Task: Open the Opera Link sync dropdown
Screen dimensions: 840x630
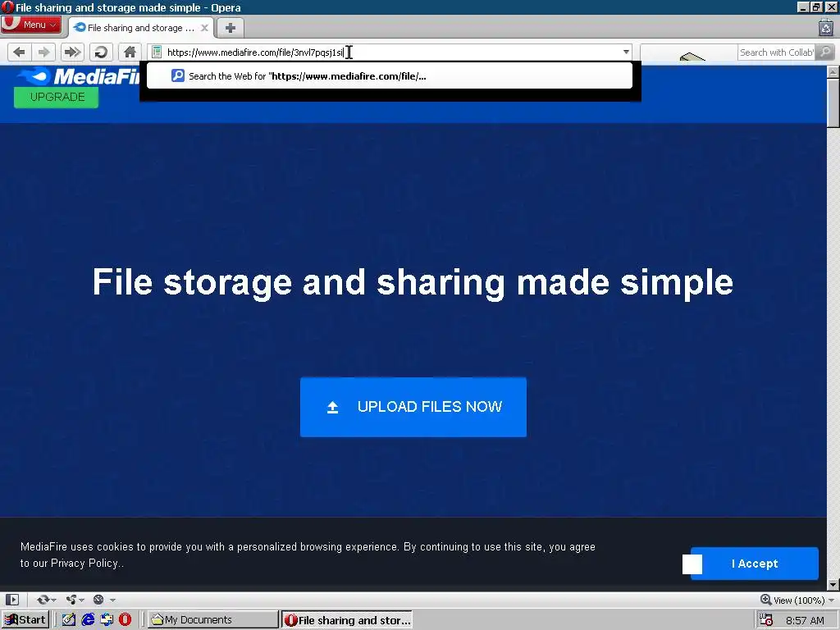Action: [47, 600]
